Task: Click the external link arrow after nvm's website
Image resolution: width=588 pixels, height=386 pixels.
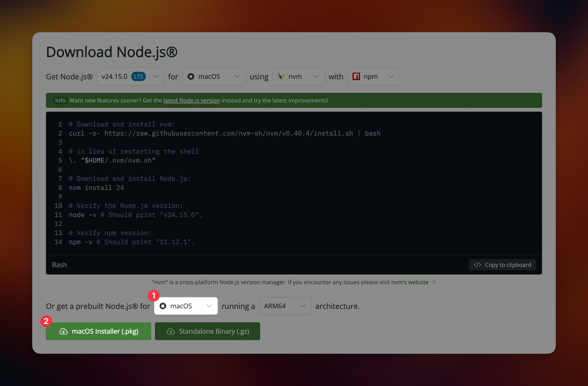Action: pyautogui.click(x=433, y=282)
